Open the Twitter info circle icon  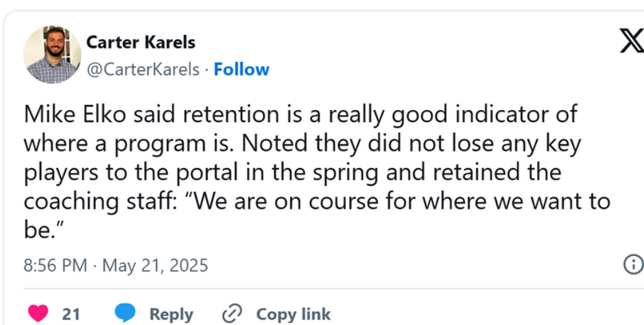click(x=633, y=264)
